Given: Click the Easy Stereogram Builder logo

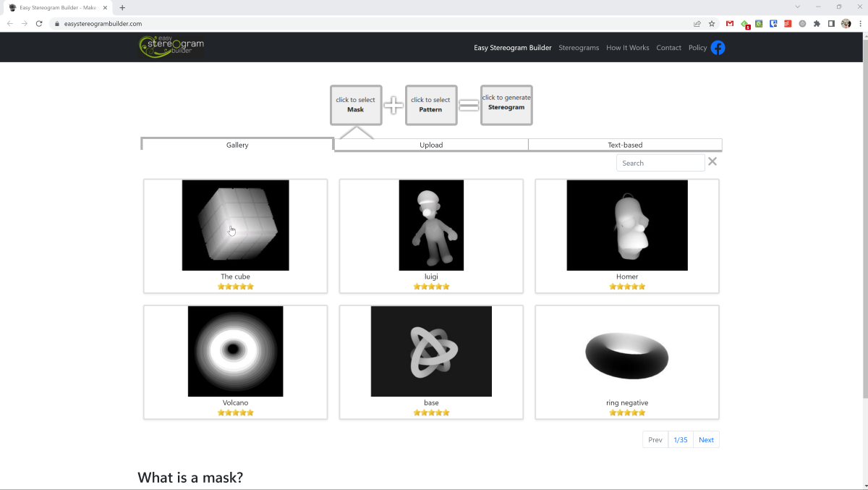Looking at the screenshot, I should click(171, 47).
